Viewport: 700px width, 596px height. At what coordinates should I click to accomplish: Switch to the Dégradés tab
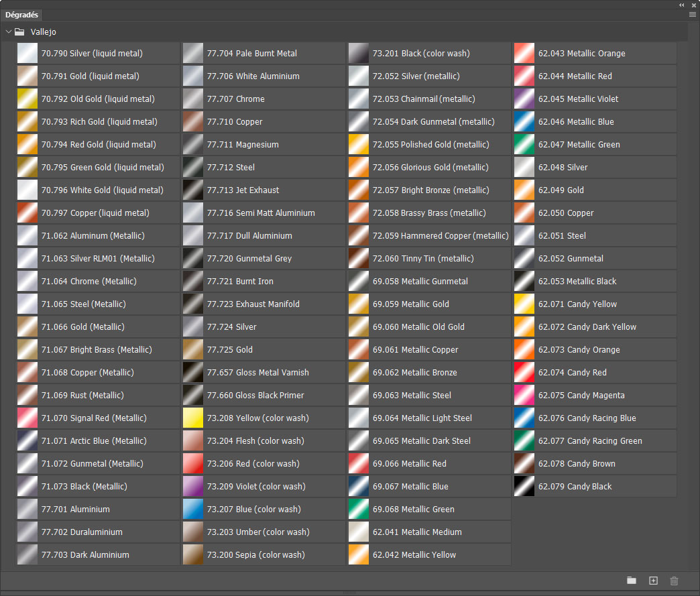click(23, 15)
